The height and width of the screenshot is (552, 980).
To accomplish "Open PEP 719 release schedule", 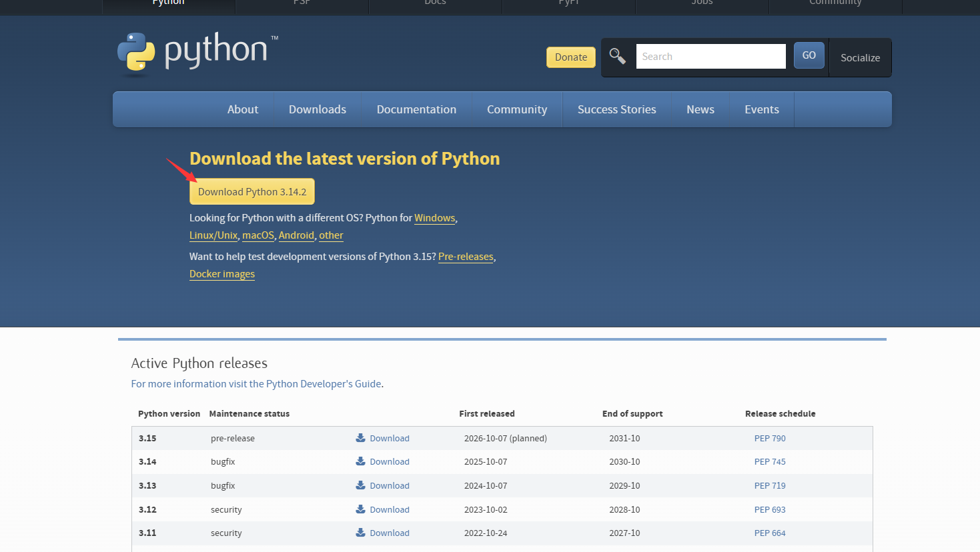I will coord(770,485).
